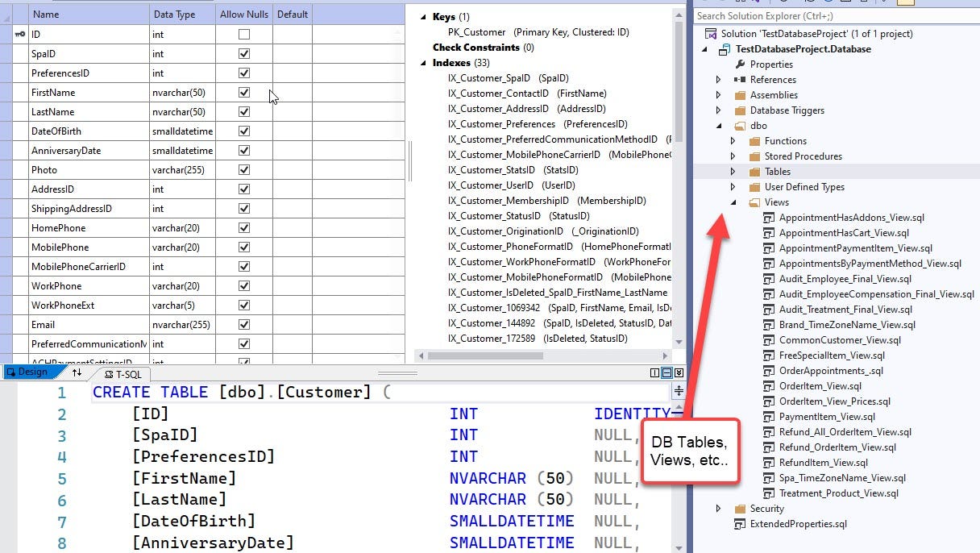980x553 pixels.
Task: Select the PK_Customer primary key entry
Action: coord(477,32)
